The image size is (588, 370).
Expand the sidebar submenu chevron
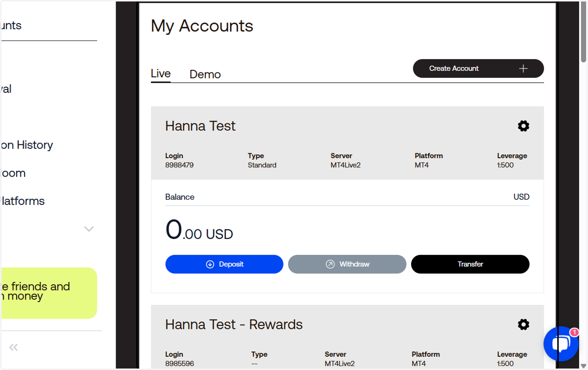pyautogui.click(x=89, y=229)
